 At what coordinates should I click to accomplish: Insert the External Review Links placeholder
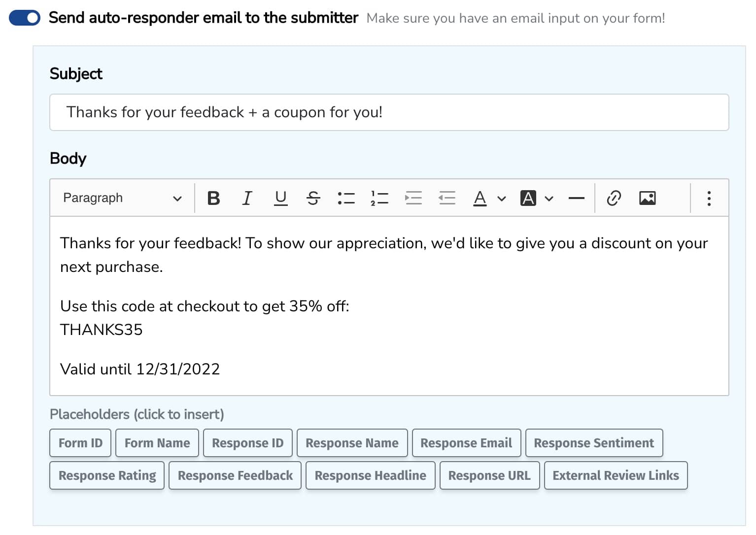pyautogui.click(x=616, y=475)
